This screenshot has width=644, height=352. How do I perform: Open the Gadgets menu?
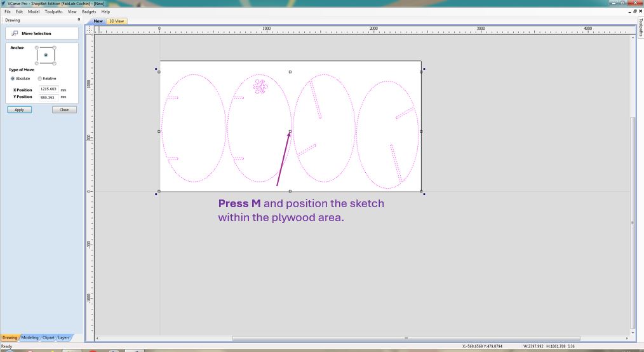click(89, 11)
